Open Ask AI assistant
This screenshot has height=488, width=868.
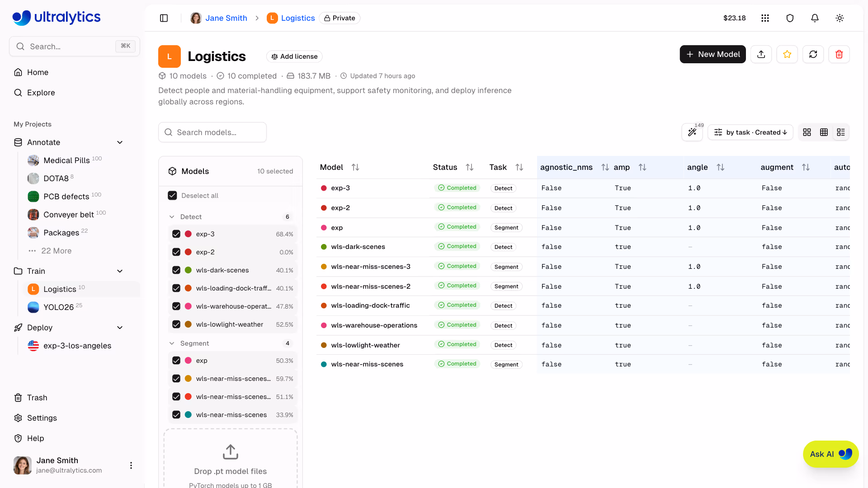[x=830, y=454]
